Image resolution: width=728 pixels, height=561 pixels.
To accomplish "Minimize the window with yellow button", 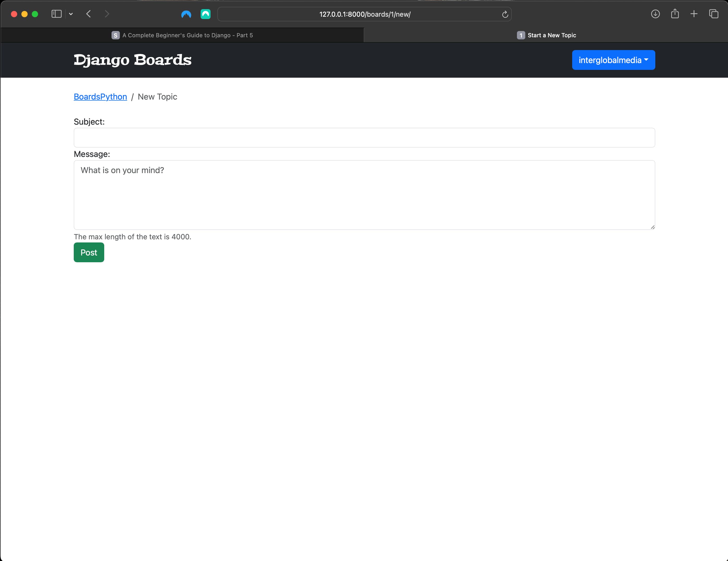I will coord(24,14).
